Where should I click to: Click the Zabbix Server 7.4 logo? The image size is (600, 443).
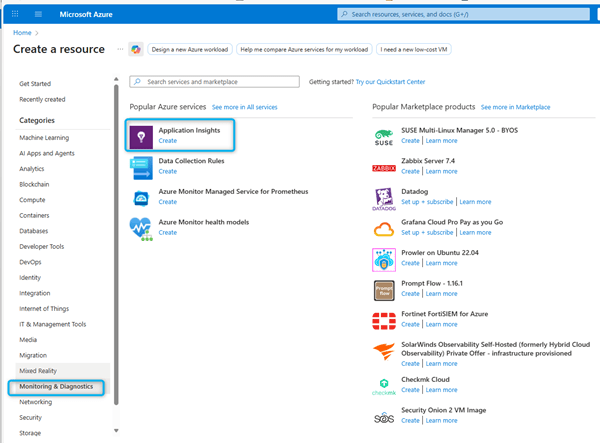(x=384, y=167)
